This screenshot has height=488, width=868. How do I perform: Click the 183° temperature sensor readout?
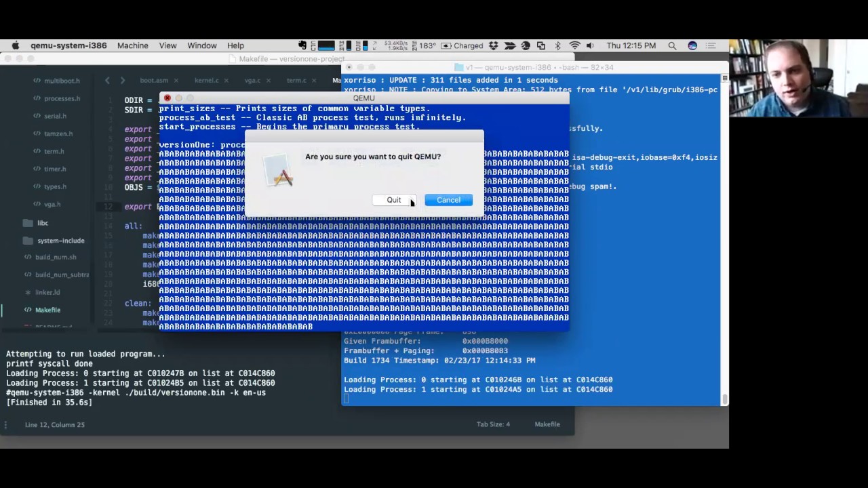tap(428, 45)
